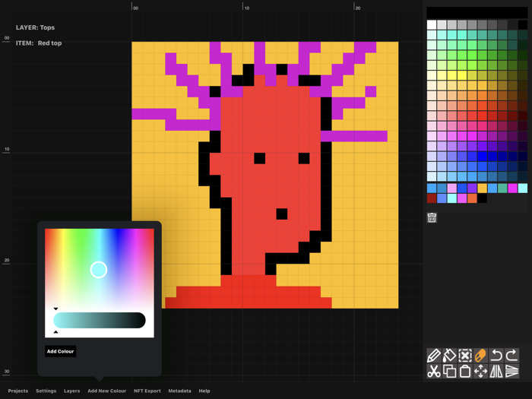Pick the royal blue custom swatch
532x399 pixels.
(462, 188)
